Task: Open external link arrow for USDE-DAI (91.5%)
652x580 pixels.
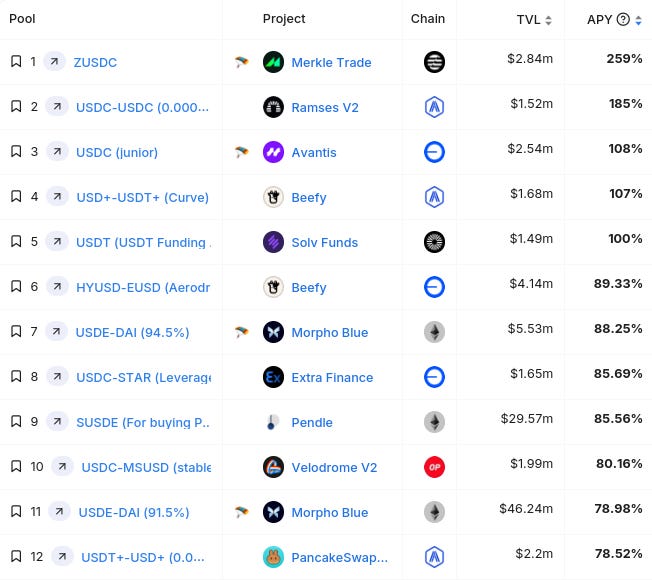Action: click(x=59, y=511)
